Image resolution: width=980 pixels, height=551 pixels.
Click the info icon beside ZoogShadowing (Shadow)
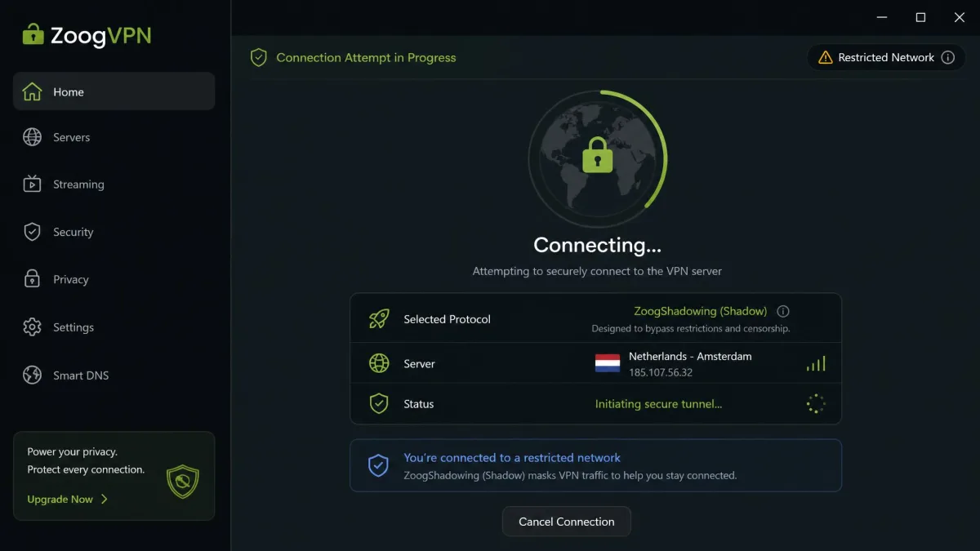coord(783,311)
